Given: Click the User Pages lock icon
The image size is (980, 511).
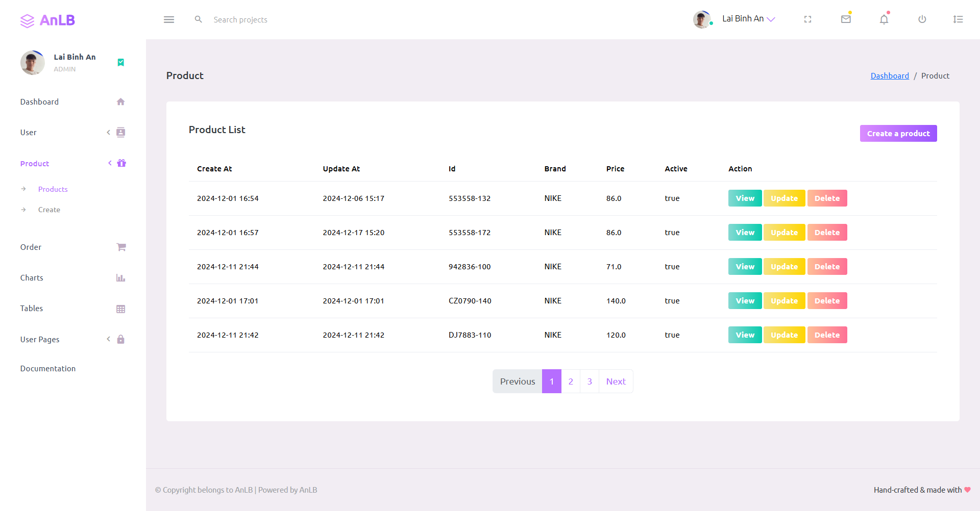Looking at the screenshot, I should pyautogui.click(x=121, y=339).
